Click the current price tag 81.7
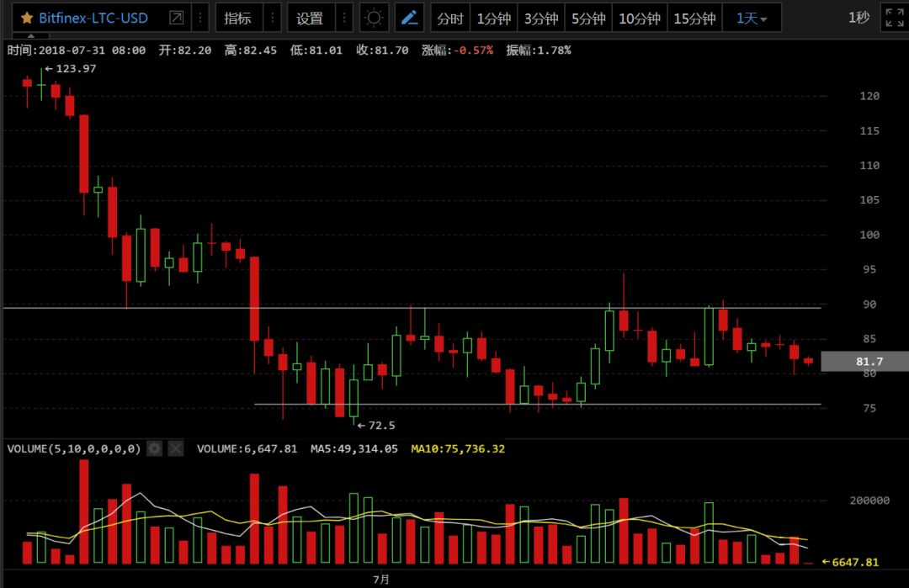909x588 pixels. tap(865, 362)
